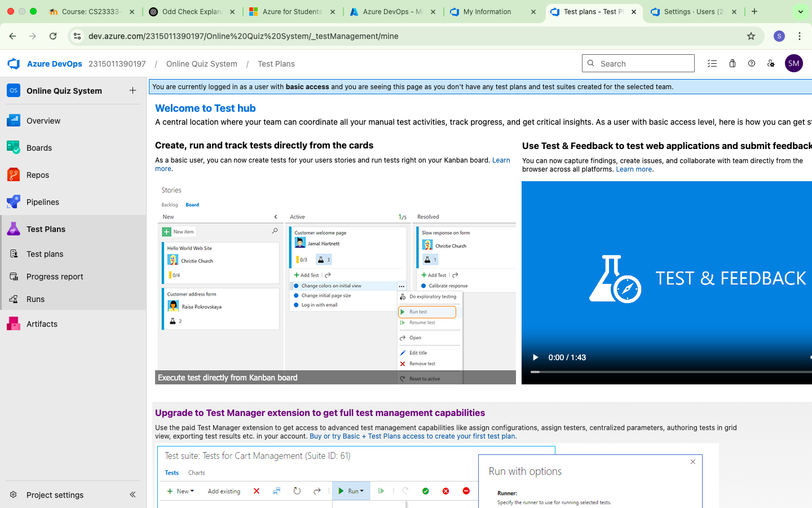Click the Execute test from Kanban board image
The width and height of the screenshot is (812, 508).
pos(336,283)
